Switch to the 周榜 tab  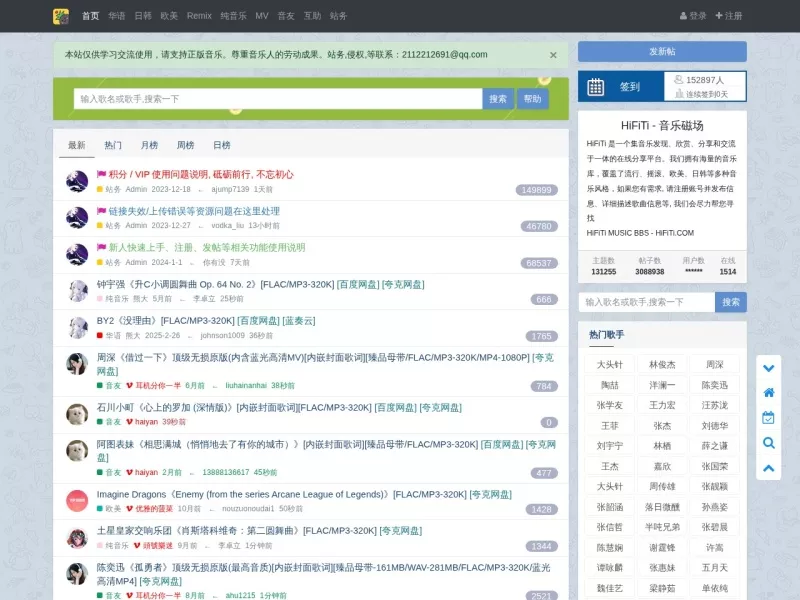click(x=185, y=145)
